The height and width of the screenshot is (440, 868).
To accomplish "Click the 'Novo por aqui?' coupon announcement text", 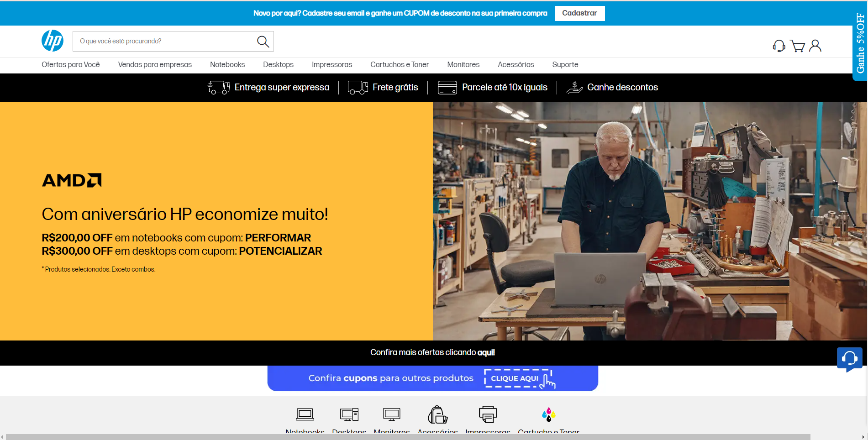I will click(400, 13).
